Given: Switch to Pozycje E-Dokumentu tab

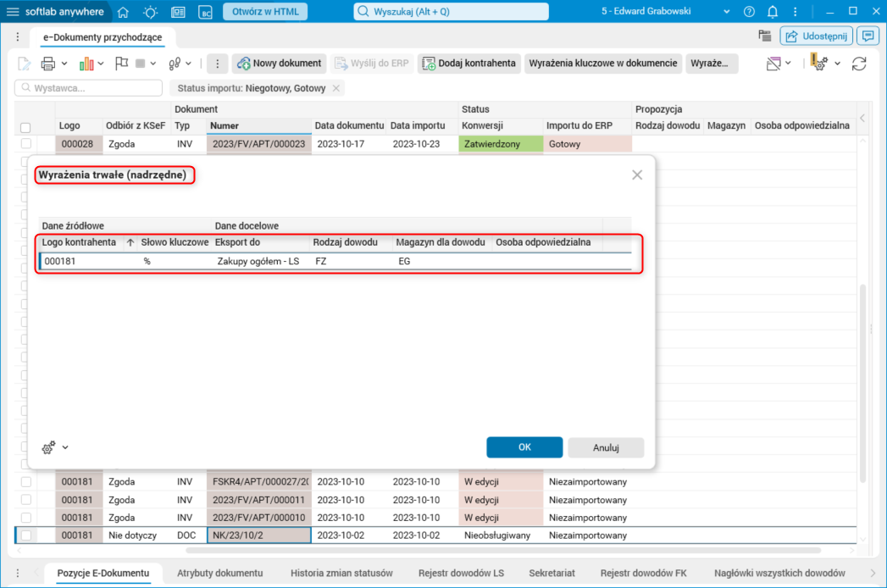Looking at the screenshot, I should click(103, 574).
